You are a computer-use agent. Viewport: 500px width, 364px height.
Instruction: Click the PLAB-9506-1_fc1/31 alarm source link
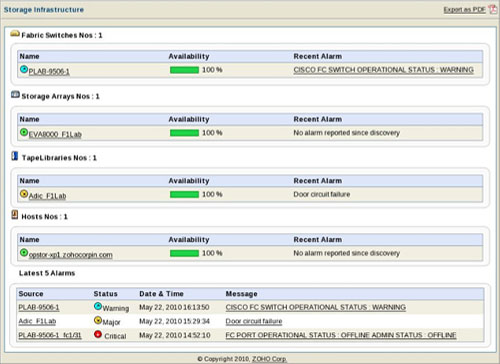click(x=50, y=335)
